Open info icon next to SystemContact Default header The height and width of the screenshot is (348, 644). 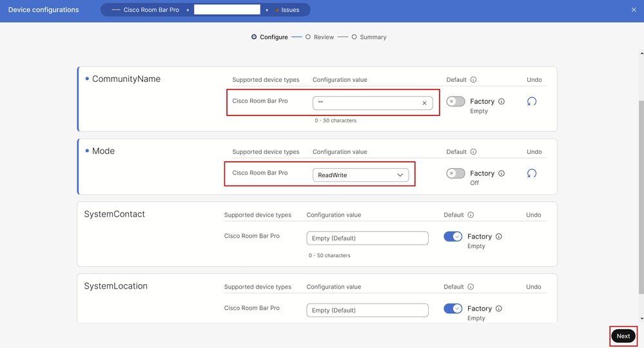click(x=471, y=215)
